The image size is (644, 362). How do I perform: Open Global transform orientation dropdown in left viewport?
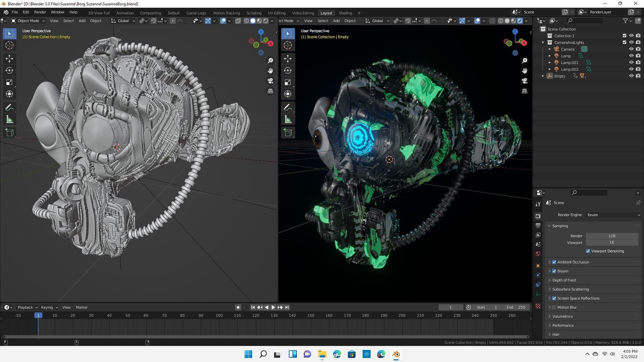coord(123,21)
